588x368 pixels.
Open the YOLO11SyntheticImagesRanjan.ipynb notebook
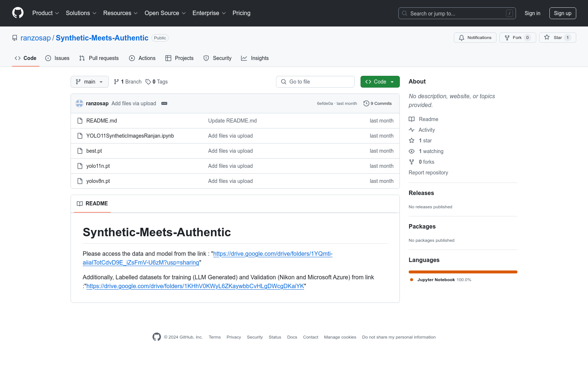pos(130,136)
